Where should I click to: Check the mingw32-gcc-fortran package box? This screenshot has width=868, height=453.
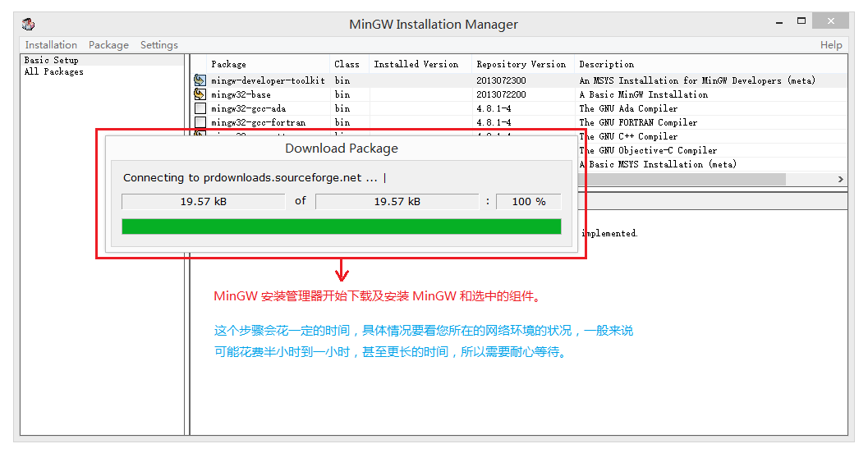pos(200,122)
